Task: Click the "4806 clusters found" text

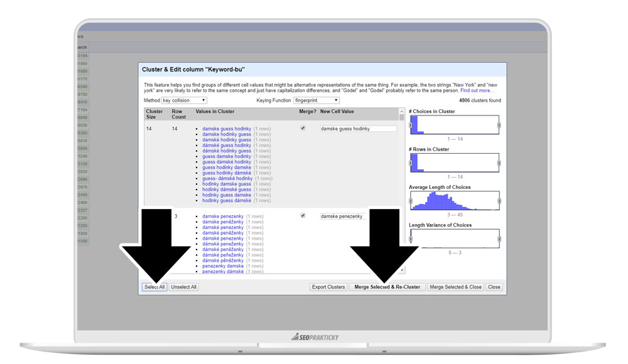Action: (x=480, y=100)
